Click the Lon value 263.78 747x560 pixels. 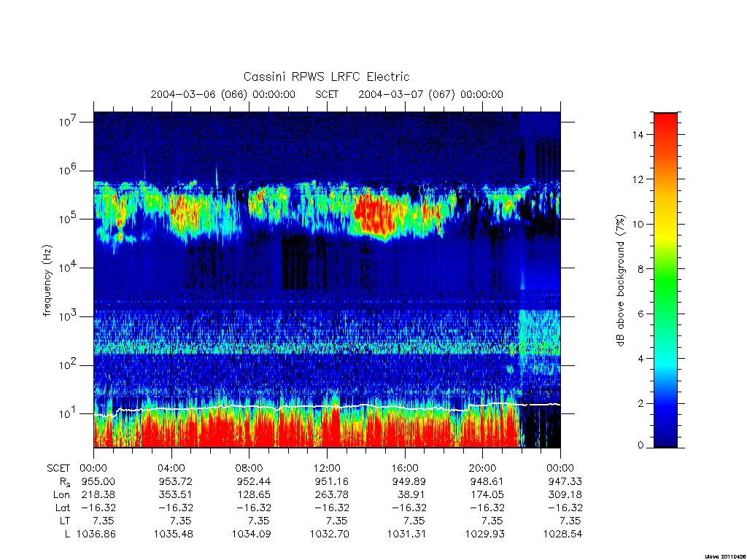click(x=332, y=495)
